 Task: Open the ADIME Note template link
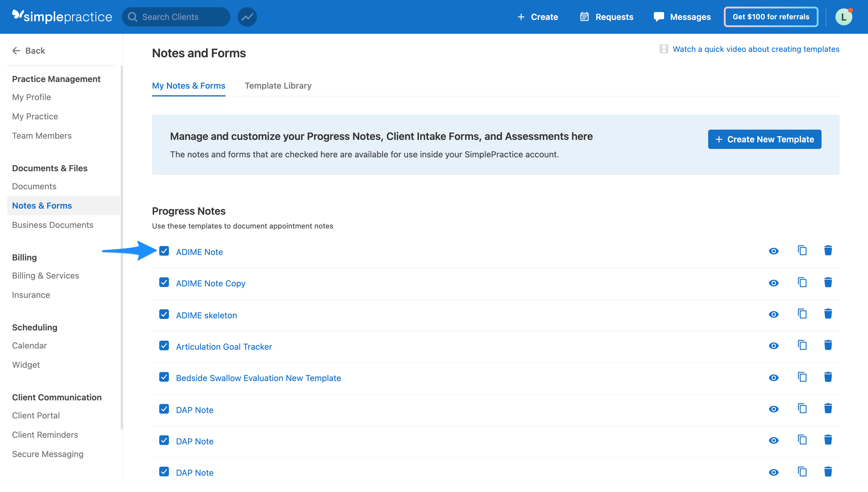click(x=199, y=252)
